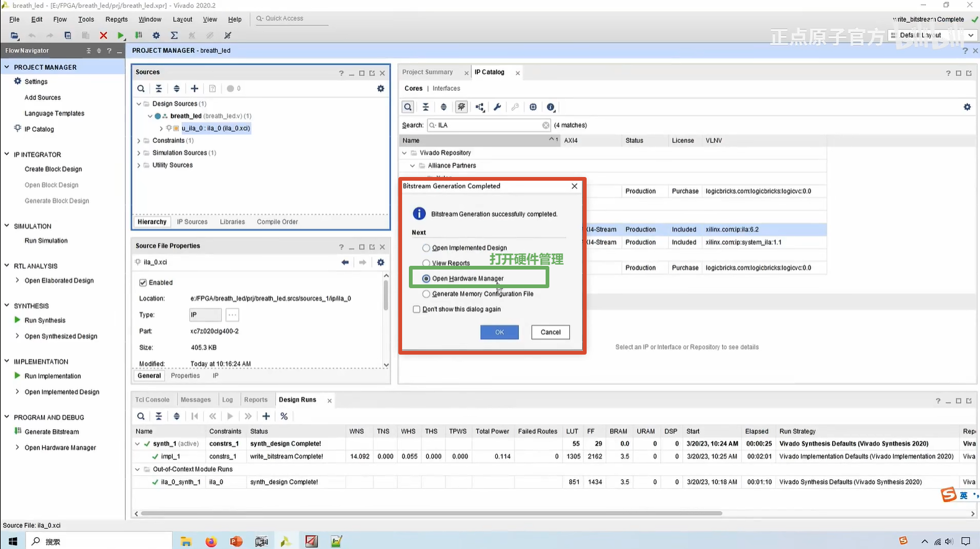Select Open Implemented Design radio option
This screenshot has width=980, height=549.
pos(426,248)
